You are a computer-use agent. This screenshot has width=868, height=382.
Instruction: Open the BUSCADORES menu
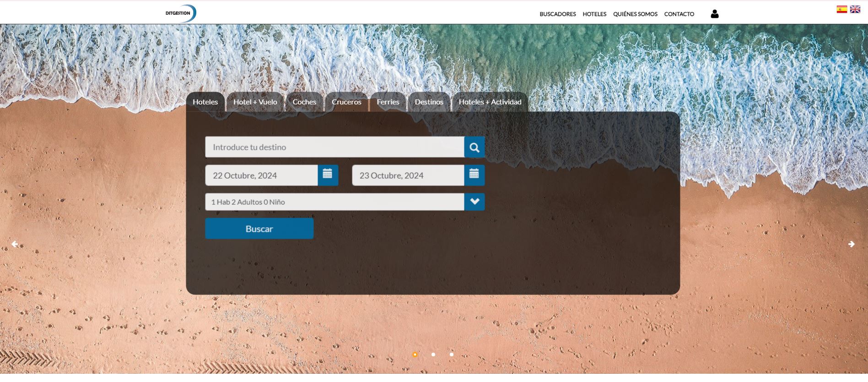coord(557,14)
